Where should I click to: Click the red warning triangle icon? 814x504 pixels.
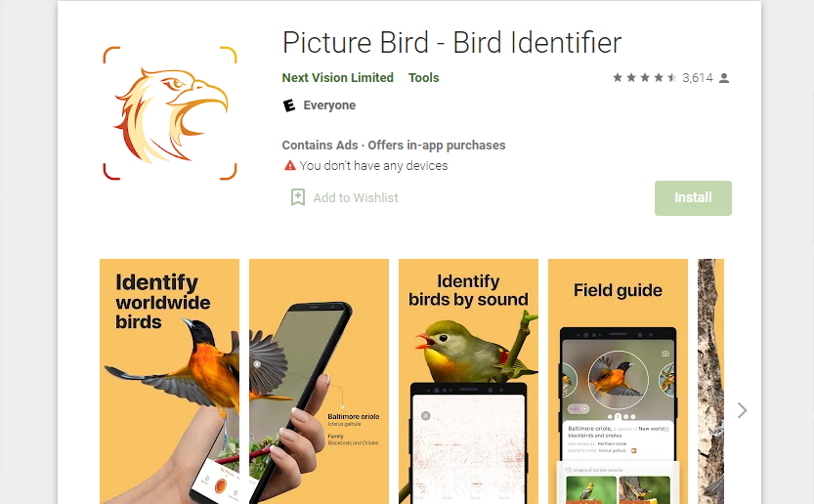point(289,166)
